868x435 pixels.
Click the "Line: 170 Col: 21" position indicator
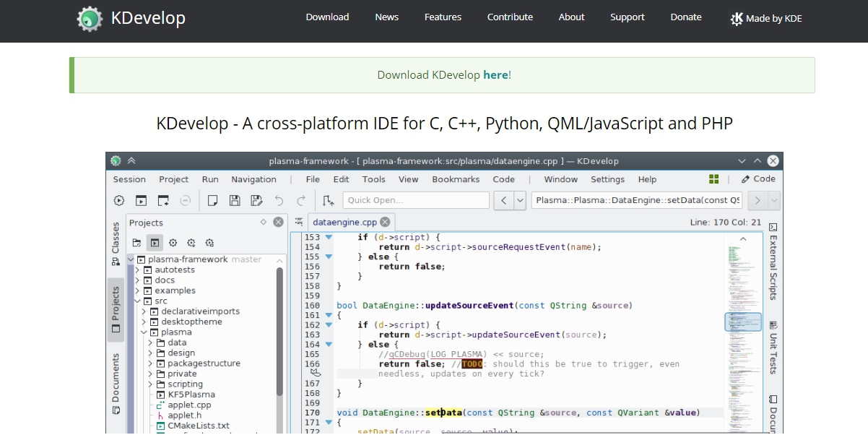tap(726, 223)
